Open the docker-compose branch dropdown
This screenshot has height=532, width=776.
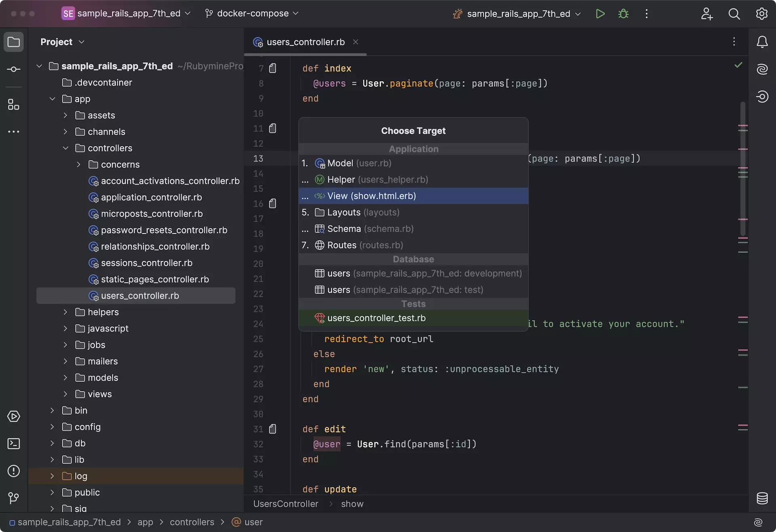(253, 13)
